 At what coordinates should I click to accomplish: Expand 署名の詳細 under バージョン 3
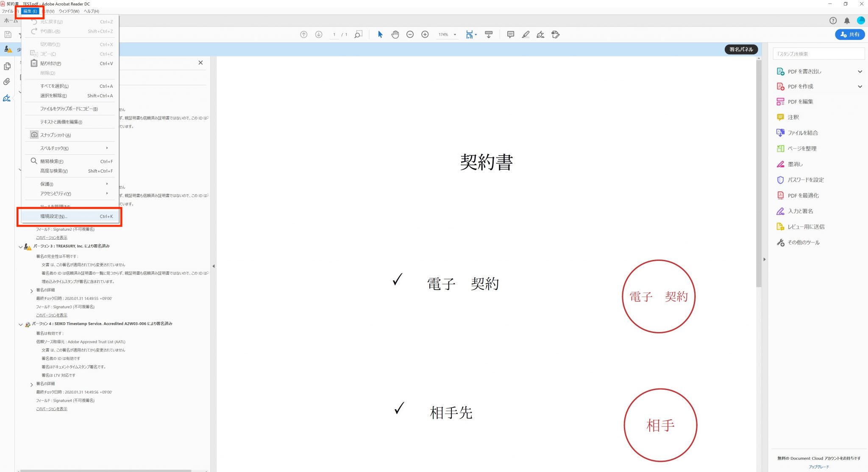coord(31,291)
